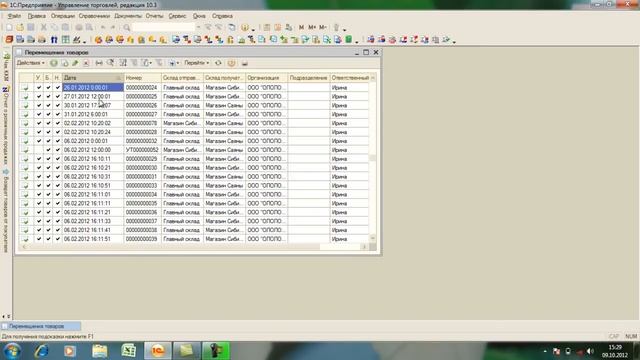Click the Print icon in main toolbar
The height and width of the screenshot is (360, 640).
[x=79, y=27]
